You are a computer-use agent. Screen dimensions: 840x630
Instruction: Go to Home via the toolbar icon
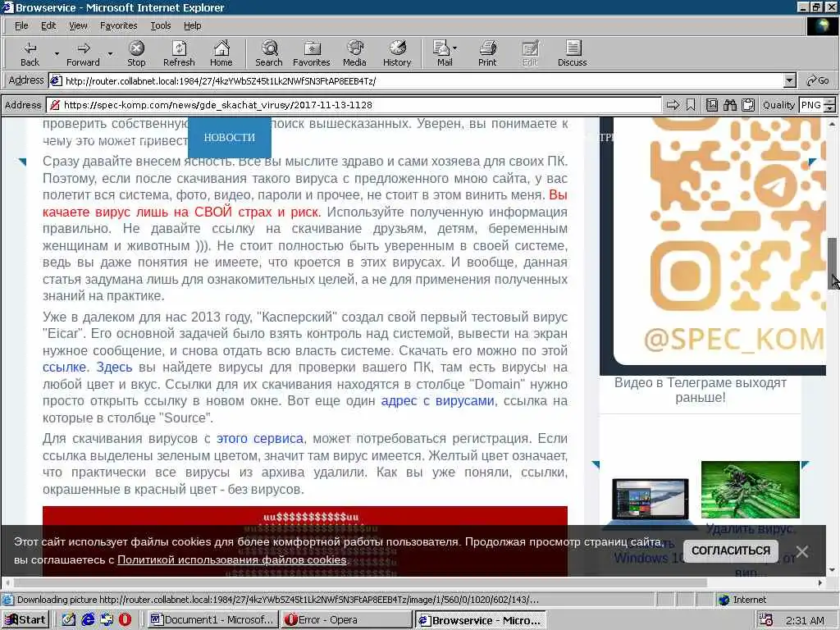pyautogui.click(x=221, y=53)
